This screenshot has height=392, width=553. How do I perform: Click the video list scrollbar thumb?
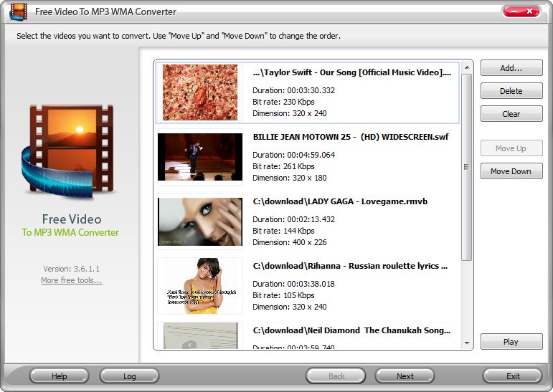coord(467,167)
